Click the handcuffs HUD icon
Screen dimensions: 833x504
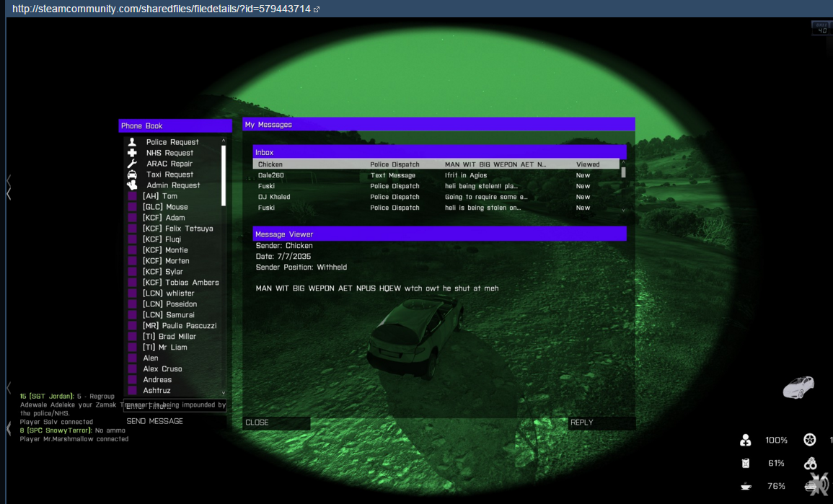coord(810,463)
